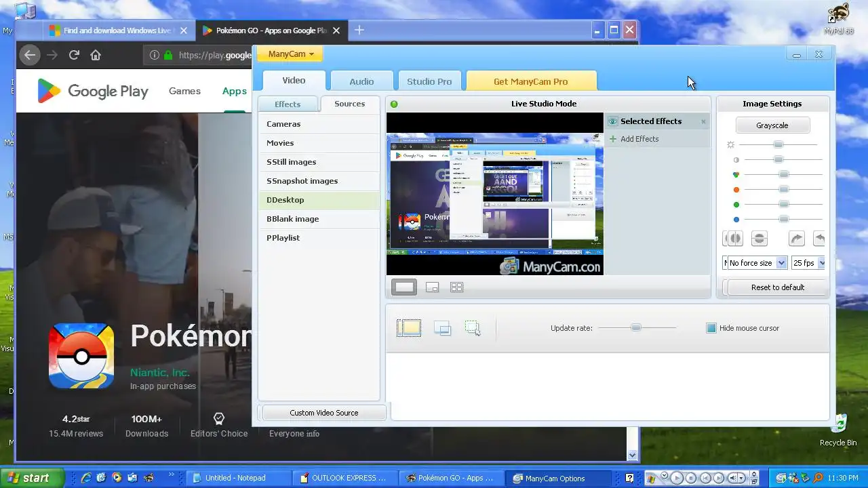Adjust the brightness slider handle
This screenshot has width=868, height=488.
click(778, 144)
